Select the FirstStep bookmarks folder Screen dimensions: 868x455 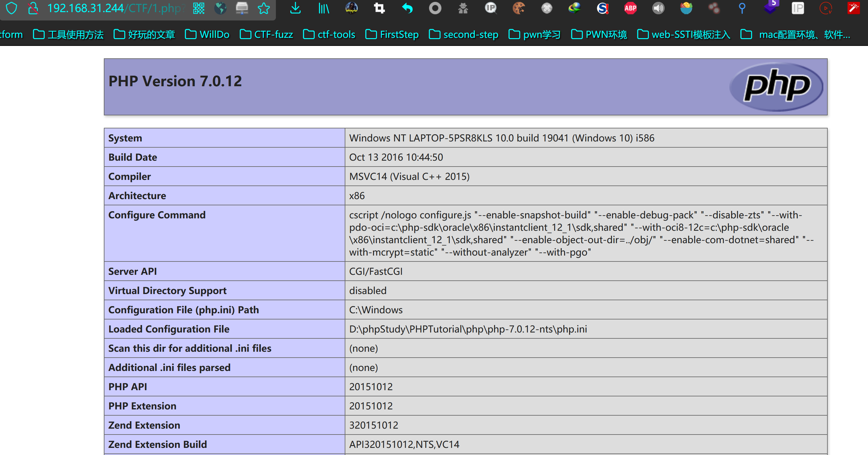point(392,34)
